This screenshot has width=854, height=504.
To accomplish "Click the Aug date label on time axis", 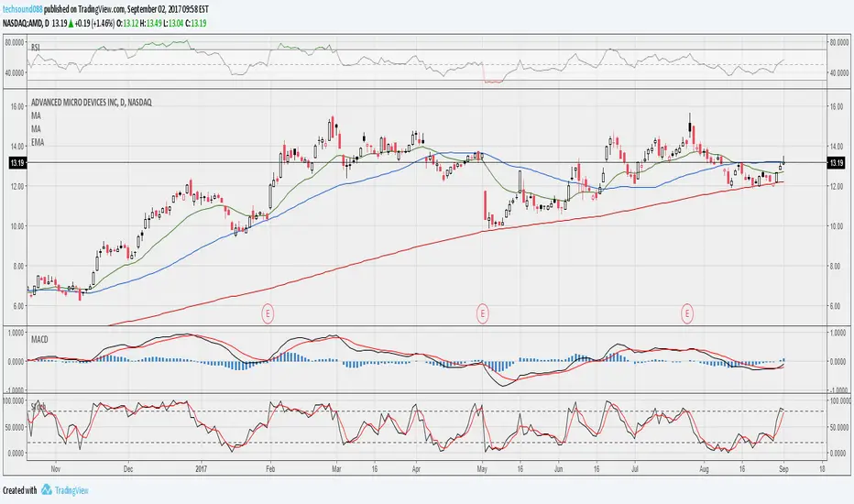I will click(x=705, y=468).
